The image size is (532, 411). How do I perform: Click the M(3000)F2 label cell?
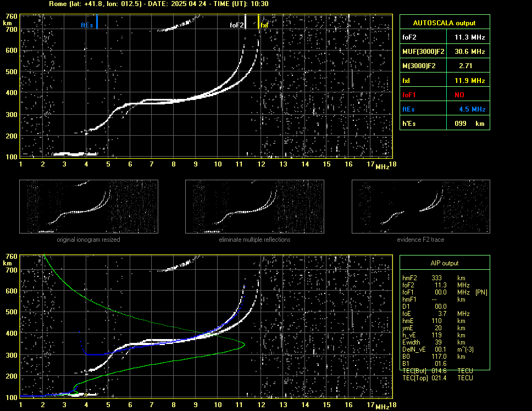tap(423, 66)
